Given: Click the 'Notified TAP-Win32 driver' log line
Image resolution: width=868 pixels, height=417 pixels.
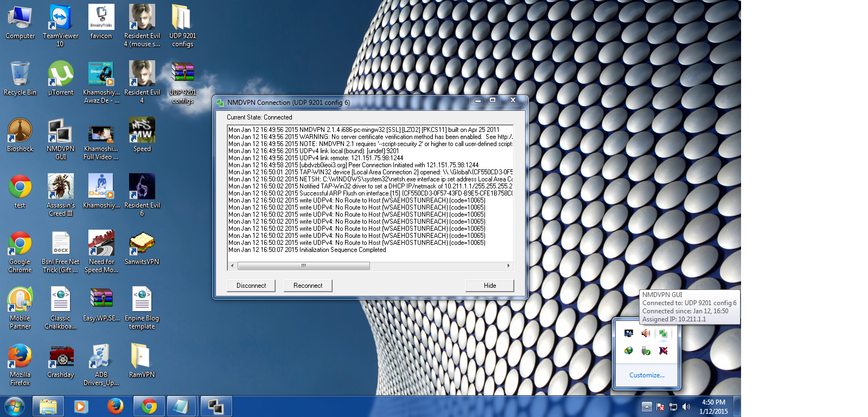Looking at the screenshot, I should [371, 186].
